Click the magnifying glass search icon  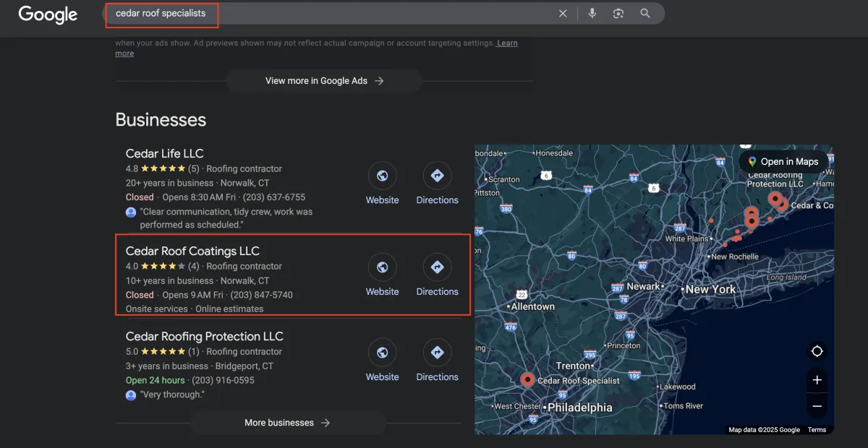coord(645,14)
